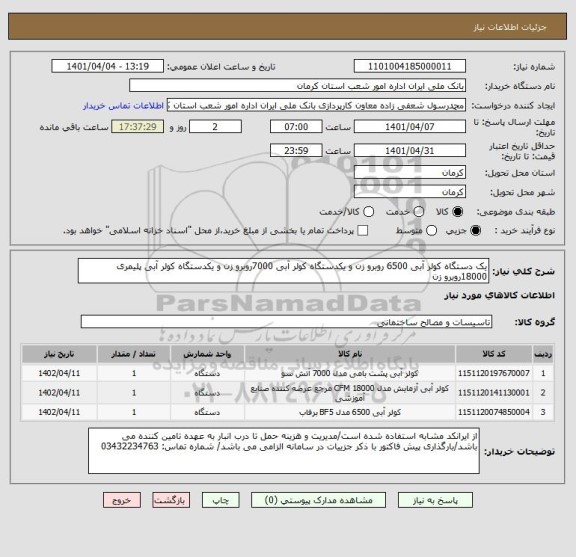Click the کد کالا column header

point(494,354)
